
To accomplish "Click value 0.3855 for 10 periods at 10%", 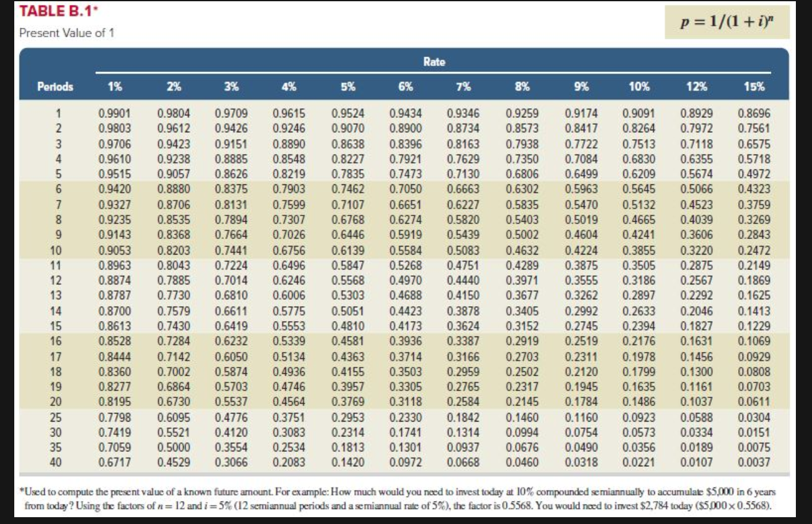I will click(x=639, y=251).
